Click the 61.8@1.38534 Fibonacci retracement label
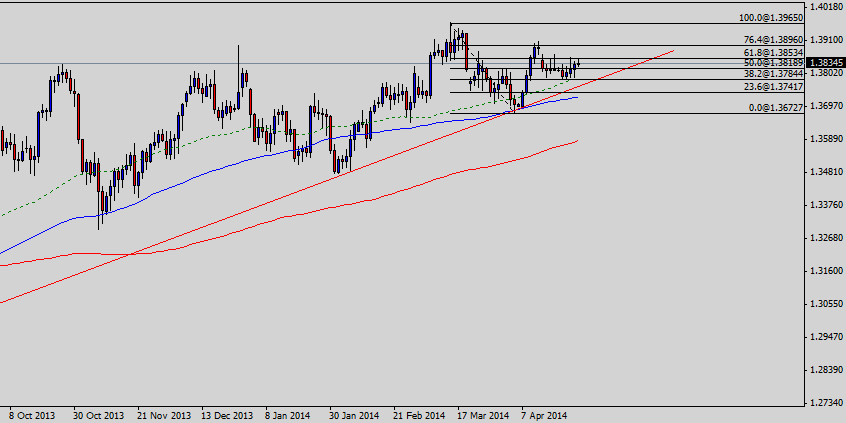This screenshot has height=423, width=846. (772, 52)
